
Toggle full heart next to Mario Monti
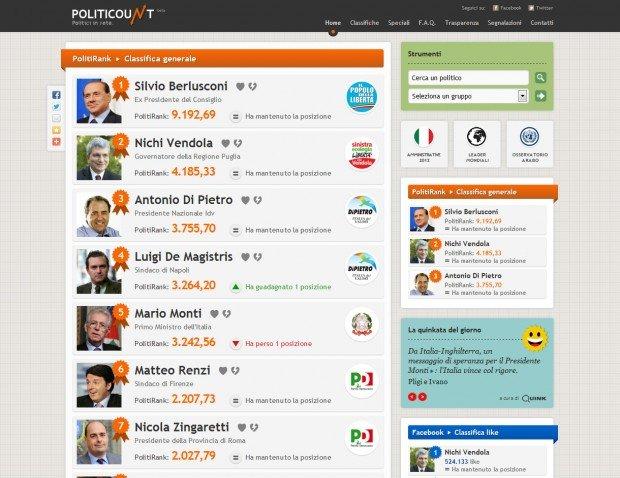(214, 314)
